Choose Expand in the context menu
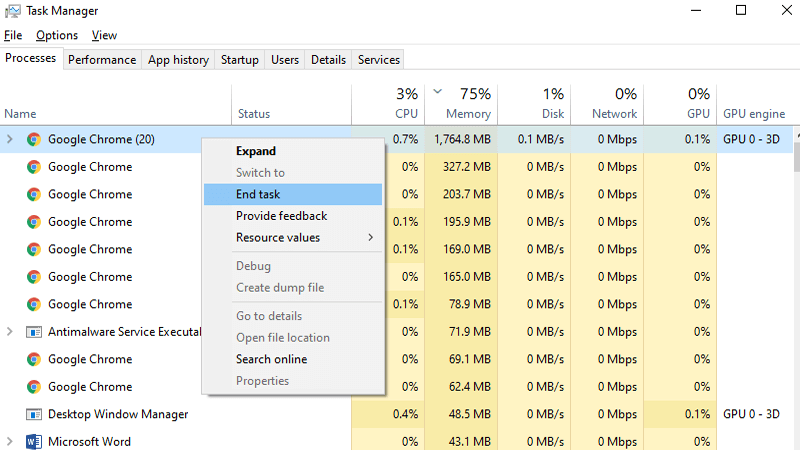The image size is (800, 450). [293, 151]
